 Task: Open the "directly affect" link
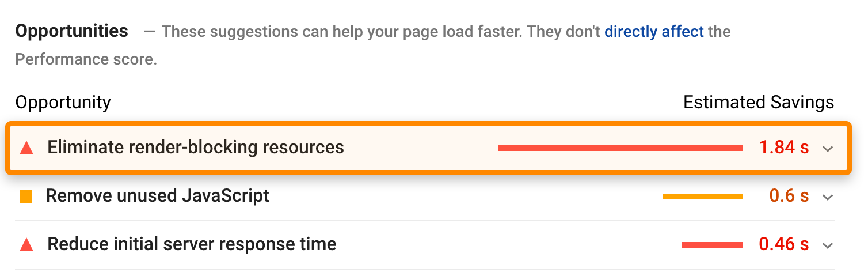pos(654,31)
